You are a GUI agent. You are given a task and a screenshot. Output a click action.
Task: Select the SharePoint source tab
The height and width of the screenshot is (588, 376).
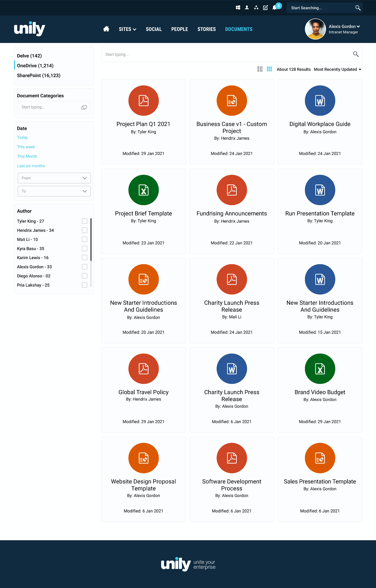tap(39, 75)
